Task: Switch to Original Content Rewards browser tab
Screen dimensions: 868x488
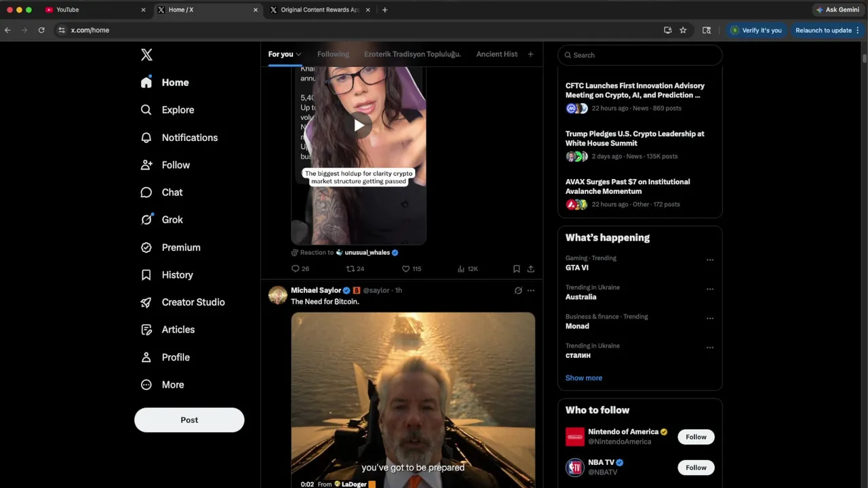Action: 319,10
